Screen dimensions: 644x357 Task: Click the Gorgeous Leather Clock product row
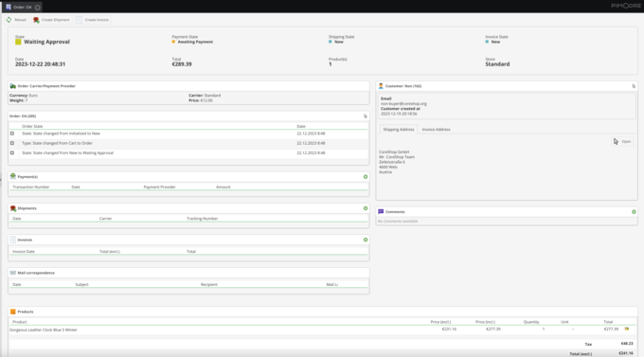coord(322,330)
